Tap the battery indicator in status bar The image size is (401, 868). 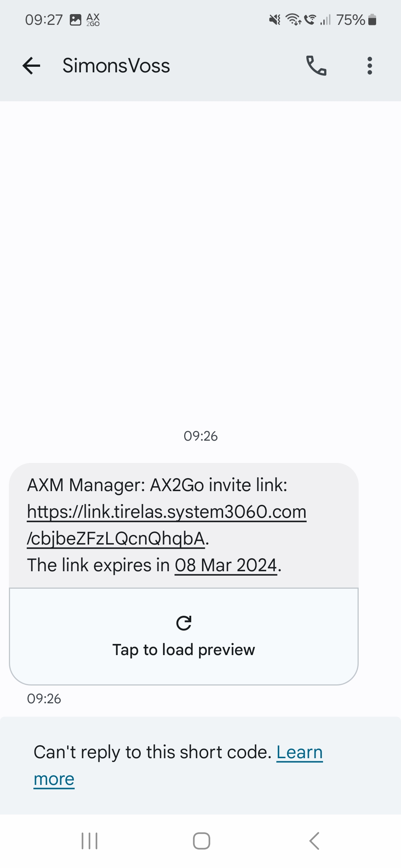coord(372,20)
